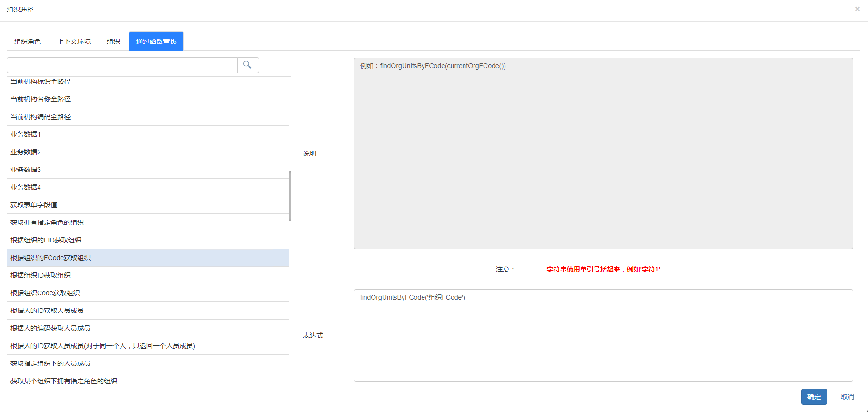Open the 上下文环境 tab

[x=74, y=41]
